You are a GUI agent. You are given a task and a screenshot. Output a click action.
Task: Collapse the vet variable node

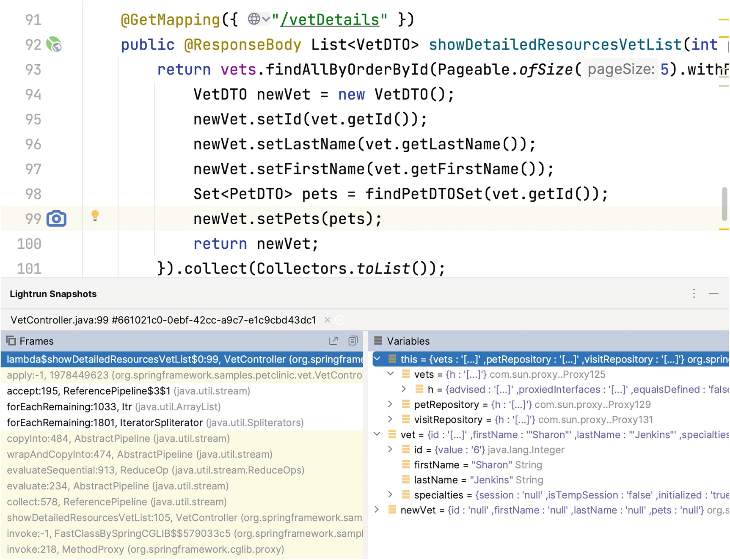tap(377, 434)
